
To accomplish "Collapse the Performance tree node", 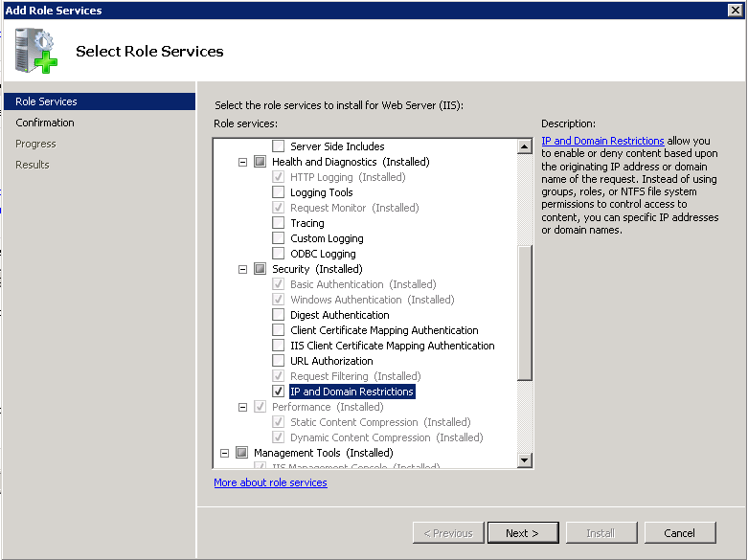I will [x=243, y=408].
